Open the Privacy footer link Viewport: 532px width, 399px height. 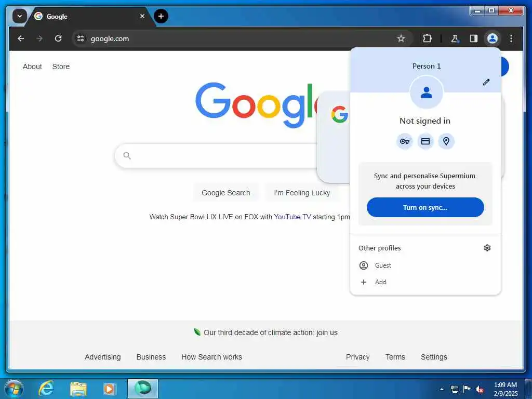(357, 357)
